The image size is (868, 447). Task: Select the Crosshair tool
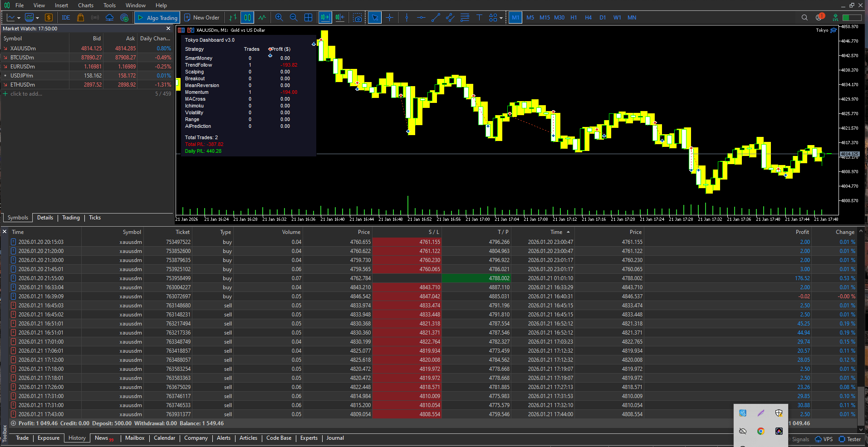[390, 17]
